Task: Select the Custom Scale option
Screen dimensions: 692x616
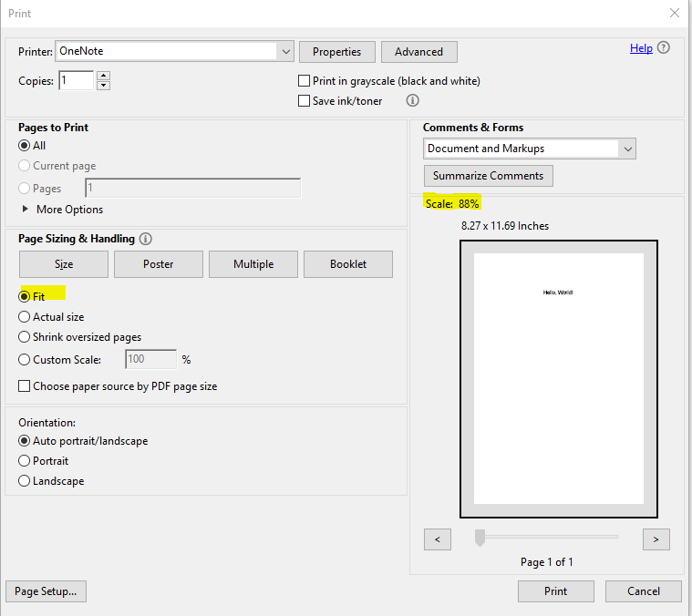Action: point(25,359)
